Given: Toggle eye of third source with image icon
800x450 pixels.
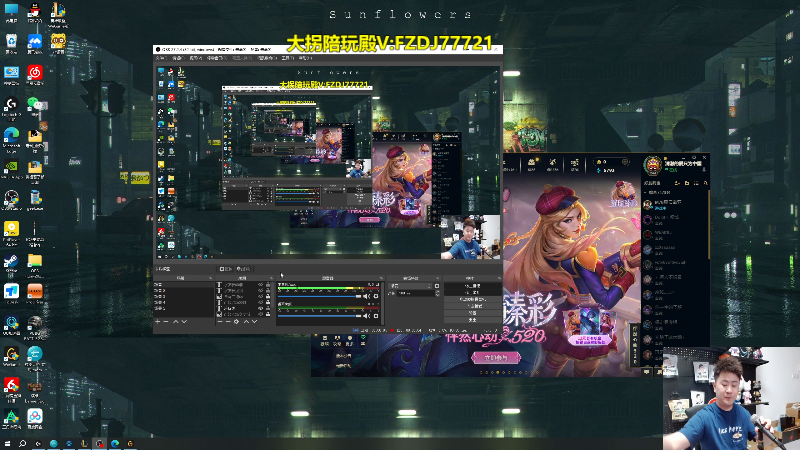Looking at the screenshot, I should point(260,296).
